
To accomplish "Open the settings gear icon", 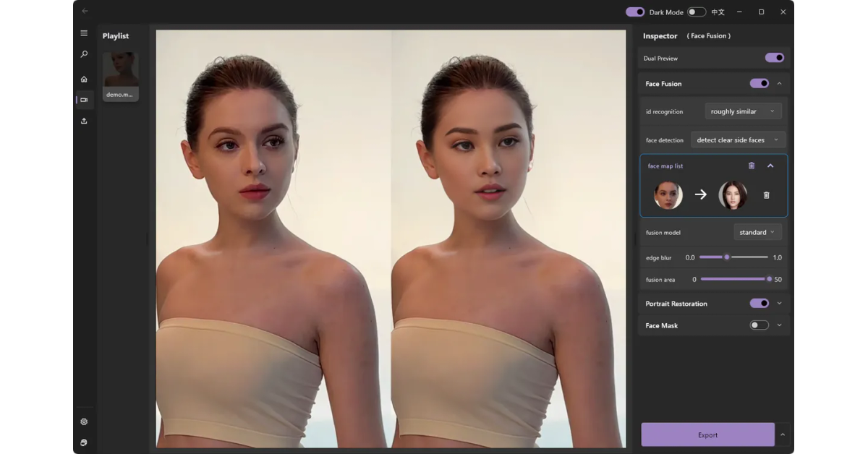I will (84, 421).
